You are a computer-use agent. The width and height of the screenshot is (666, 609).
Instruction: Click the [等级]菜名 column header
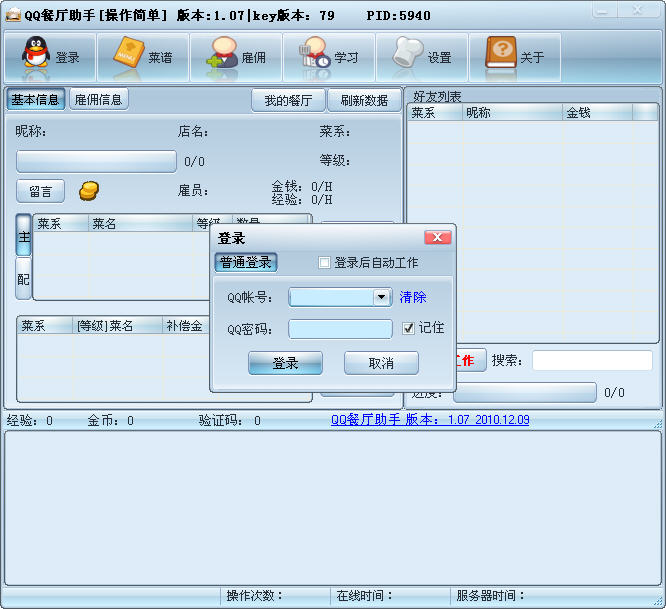[x=117, y=326]
